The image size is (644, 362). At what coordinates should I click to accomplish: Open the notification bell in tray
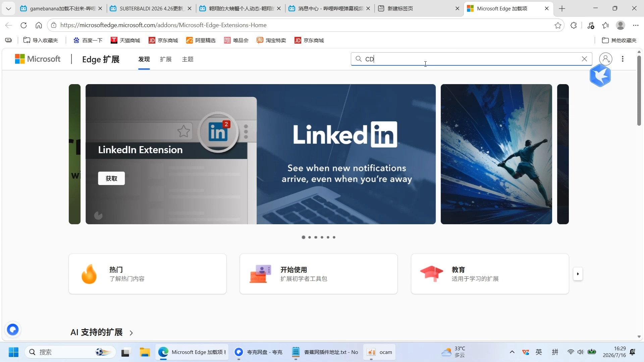point(633,352)
